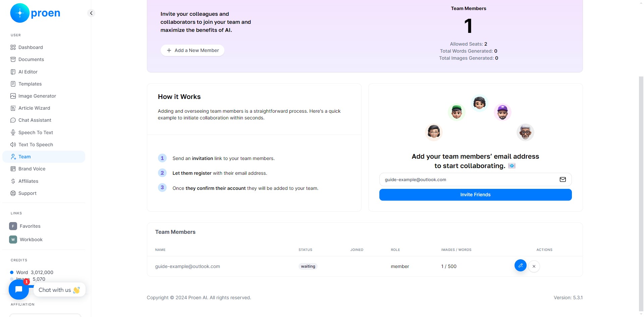
Task: Click the waiting status badge
Action: coord(308,266)
